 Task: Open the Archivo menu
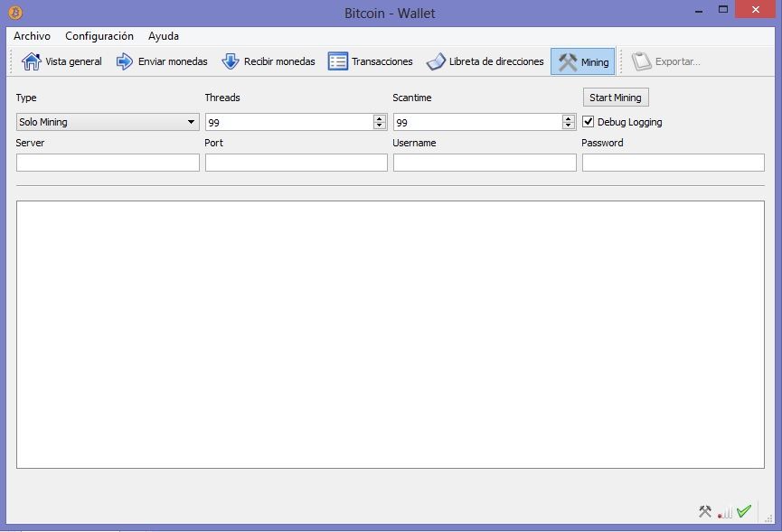click(x=32, y=36)
